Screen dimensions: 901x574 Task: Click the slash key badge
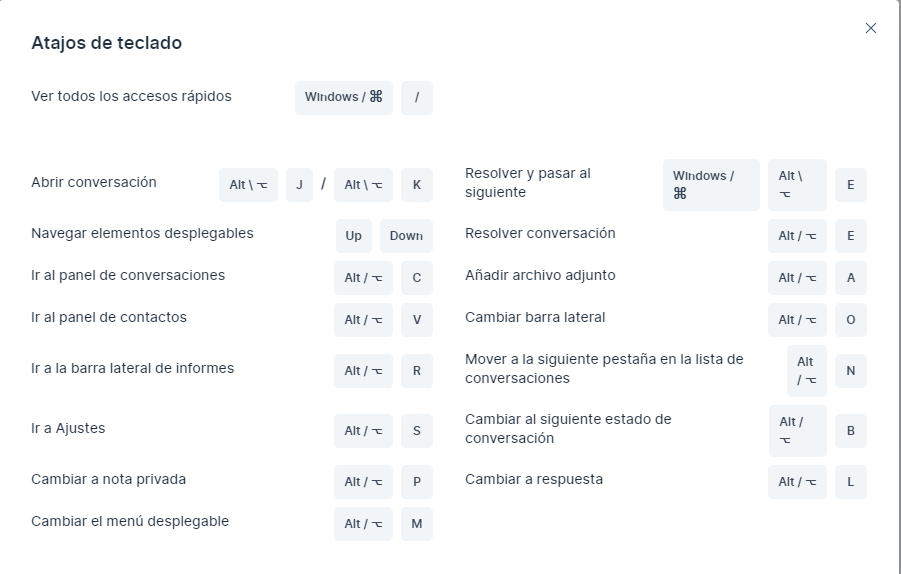point(417,98)
